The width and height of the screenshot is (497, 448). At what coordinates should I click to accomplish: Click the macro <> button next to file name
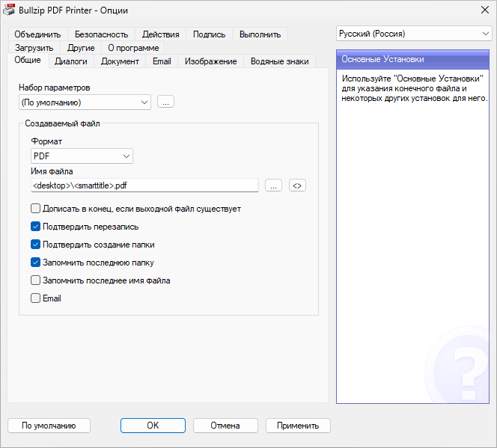pos(297,185)
